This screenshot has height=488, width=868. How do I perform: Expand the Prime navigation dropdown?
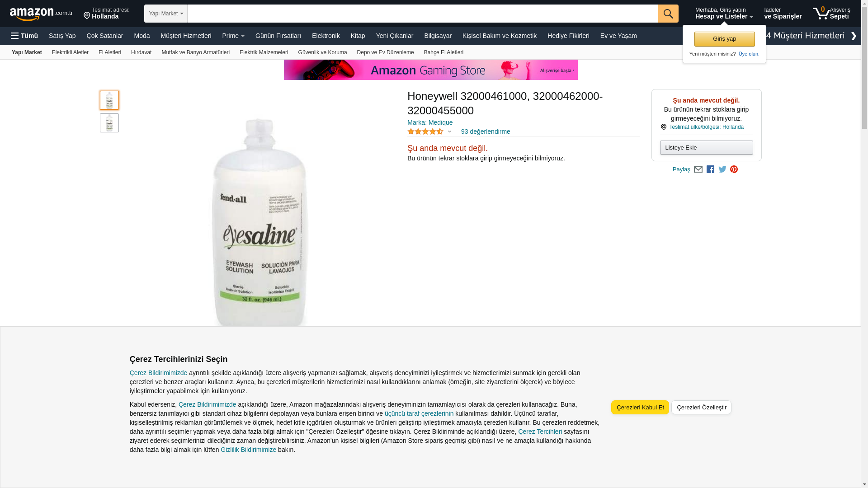pos(233,36)
